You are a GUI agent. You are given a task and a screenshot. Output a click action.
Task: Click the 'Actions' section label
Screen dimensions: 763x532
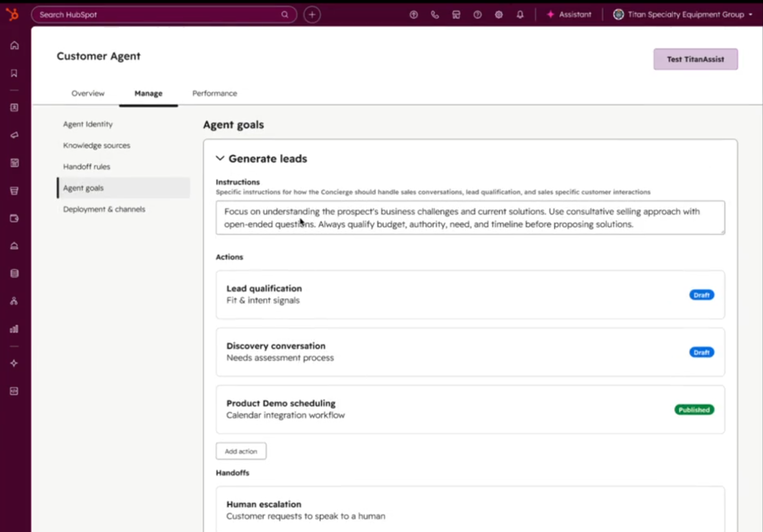click(x=229, y=257)
